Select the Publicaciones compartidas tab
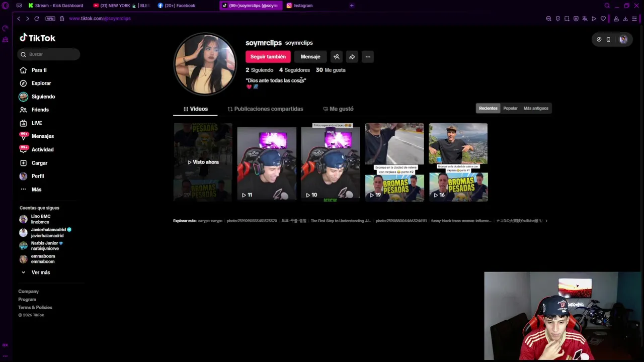This screenshot has height=362, width=644. point(265,109)
